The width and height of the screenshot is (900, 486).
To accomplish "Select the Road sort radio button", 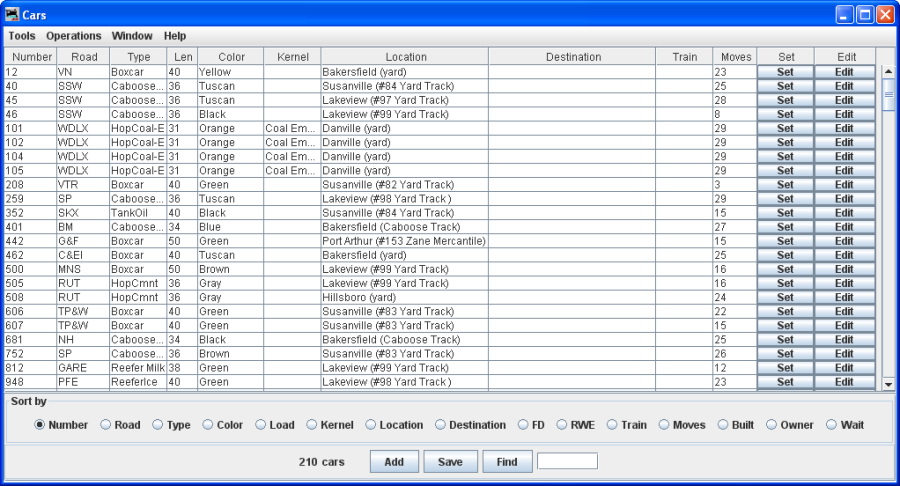I will tap(106, 425).
